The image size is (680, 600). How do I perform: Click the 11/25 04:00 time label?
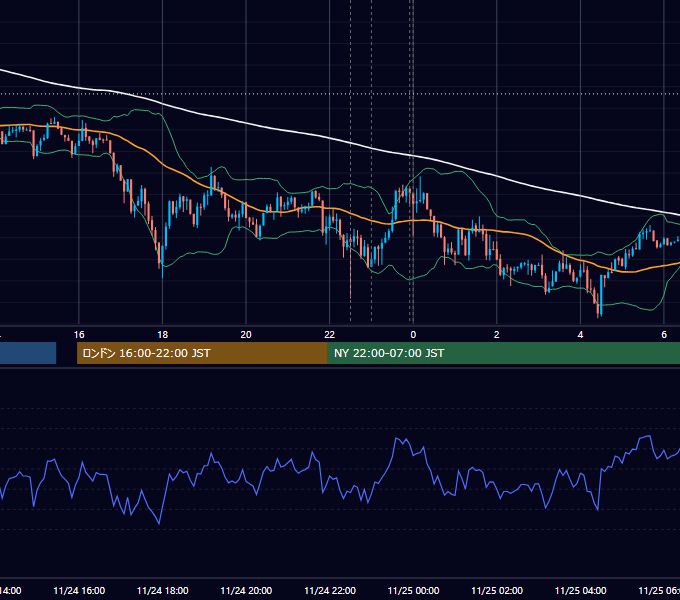pos(581,590)
